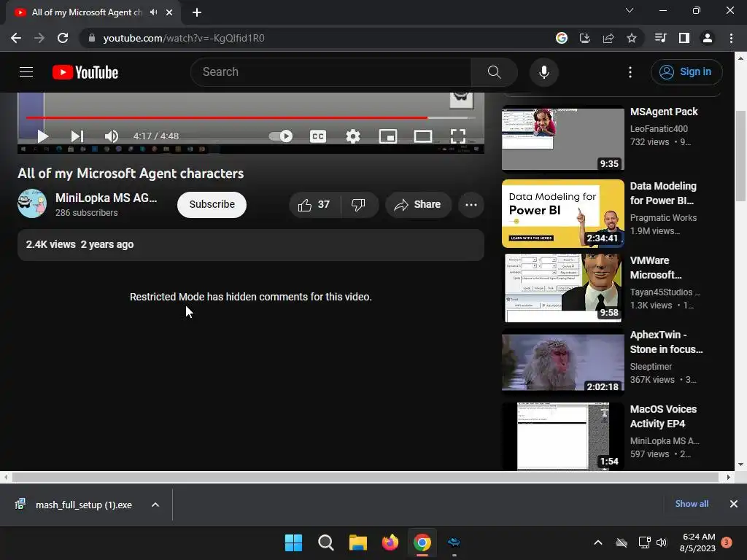Screen dimensions: 747x560
Task: Close the downloads bar
Action: (734, 504)
